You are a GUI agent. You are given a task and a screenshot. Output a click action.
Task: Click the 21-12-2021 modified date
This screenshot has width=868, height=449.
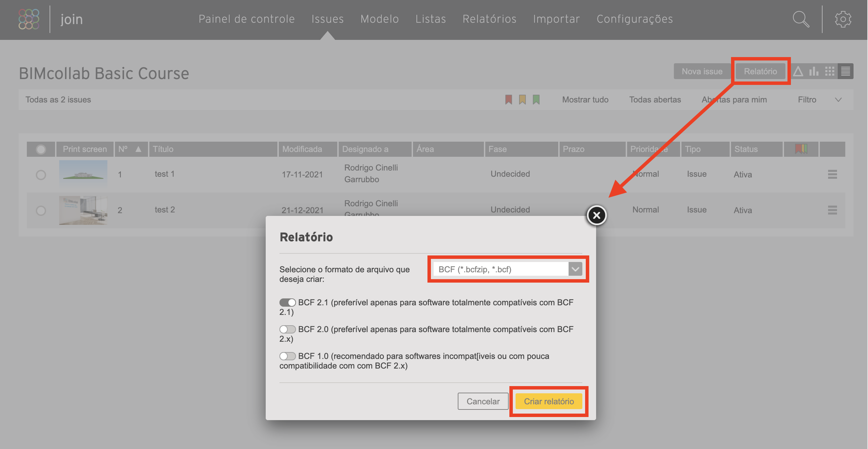[x=303, y=210]
